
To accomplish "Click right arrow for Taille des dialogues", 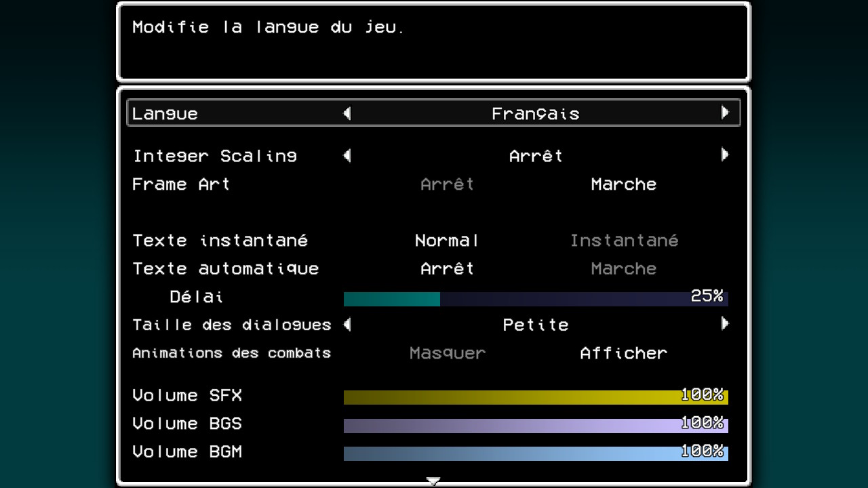I will (724, 324).
